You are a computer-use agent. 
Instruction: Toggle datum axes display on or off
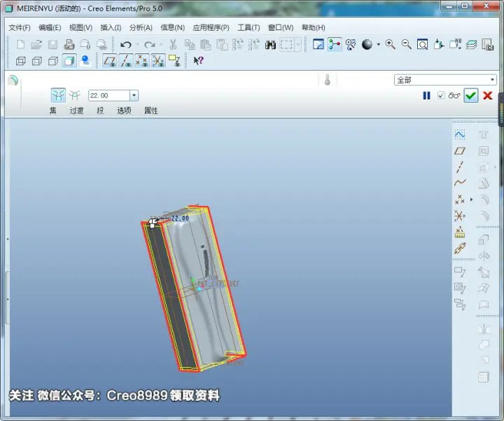pos(126,60)
